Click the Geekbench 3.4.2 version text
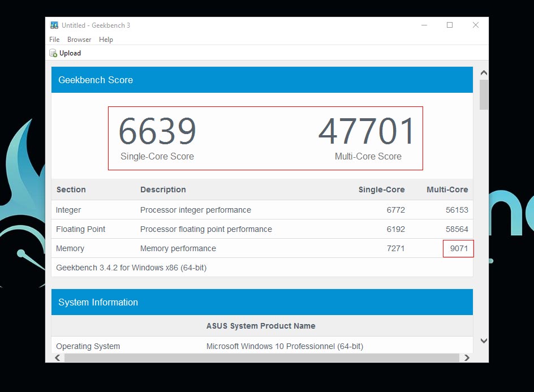The width and height of the screenshot is (534, 392). pyautogui.click(x=131, y=268)
